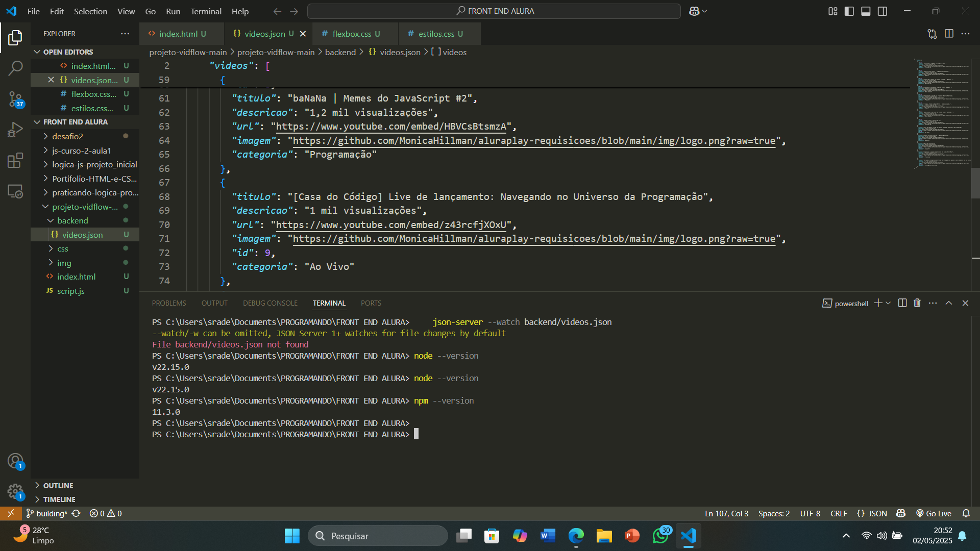This screenshot has height=551, width=980.
Task: Toggle the bottom Panel visibility
Action: coord(866,11)
